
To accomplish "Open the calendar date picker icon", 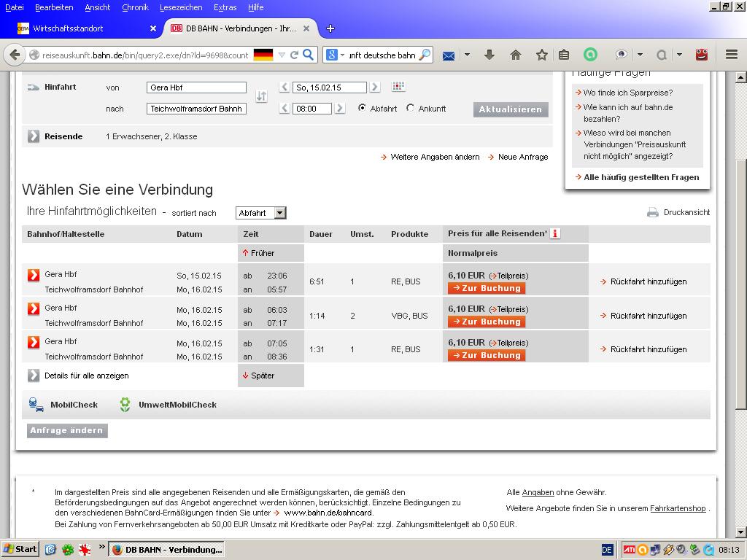I will point(399,87).
